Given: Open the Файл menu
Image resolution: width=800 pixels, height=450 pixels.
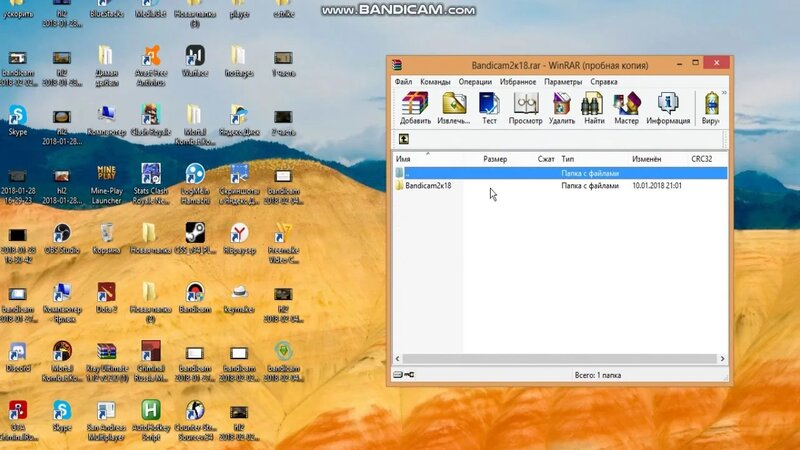Looking at the screenshot, I should coord(403,82).
